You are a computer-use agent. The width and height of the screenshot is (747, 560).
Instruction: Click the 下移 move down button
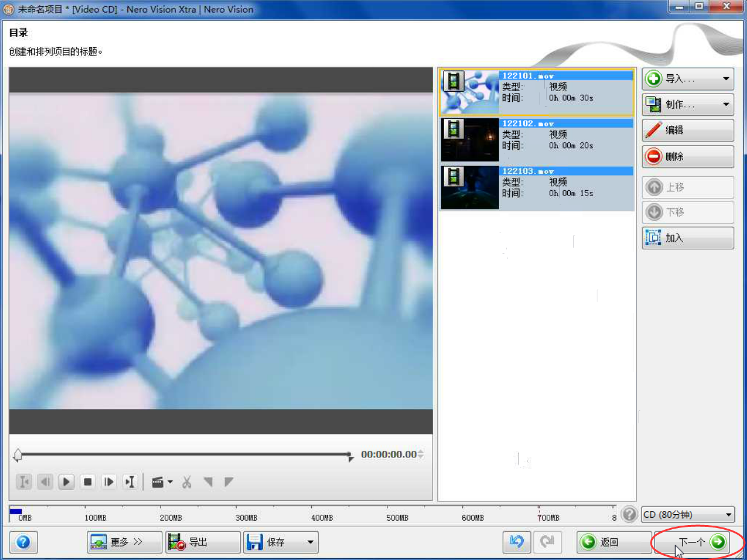688,212
